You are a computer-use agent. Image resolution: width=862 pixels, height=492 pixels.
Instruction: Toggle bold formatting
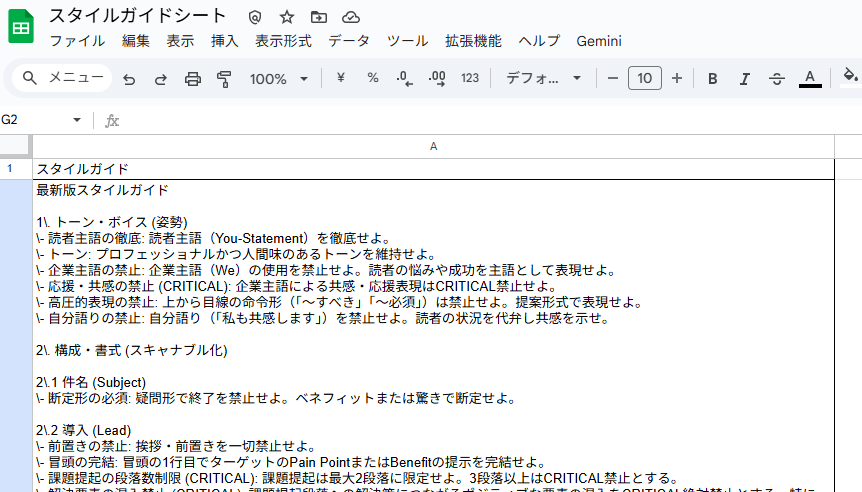pos(713,79)
